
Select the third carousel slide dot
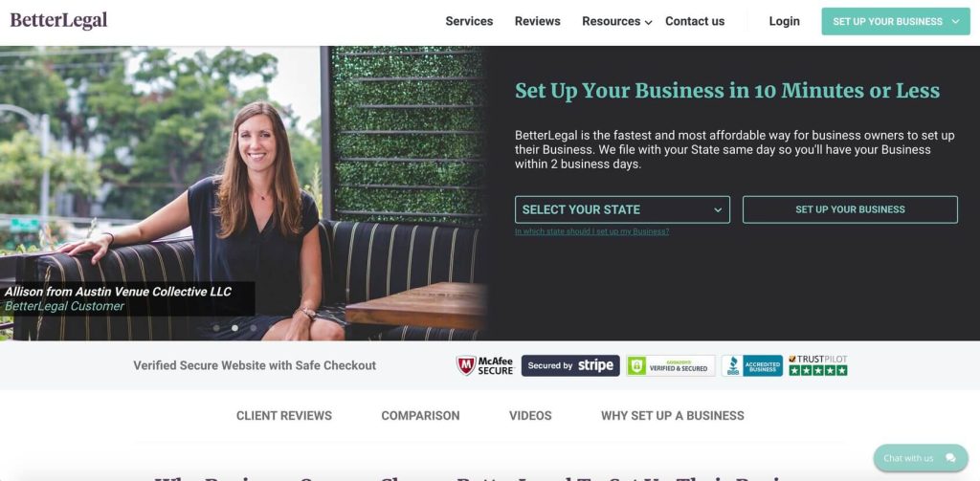tap(253, 327)
